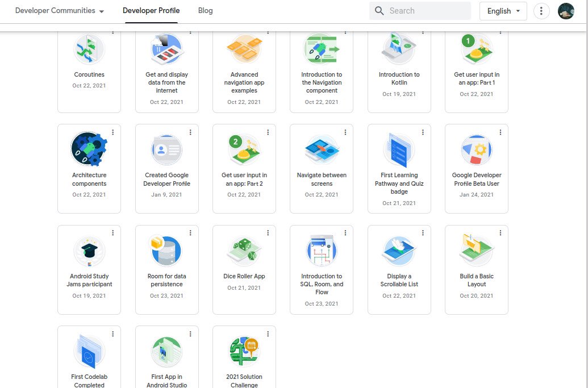
Task: Click the 'Architecture components' badge title
Action: 89,179
